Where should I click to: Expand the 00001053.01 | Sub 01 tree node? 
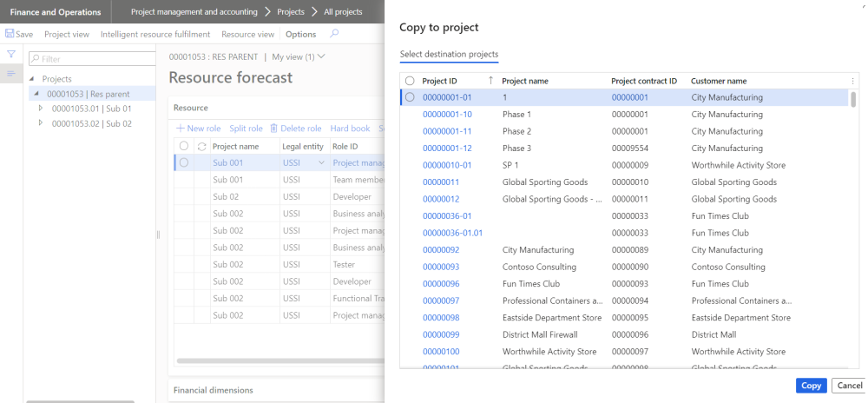(41, 109)
